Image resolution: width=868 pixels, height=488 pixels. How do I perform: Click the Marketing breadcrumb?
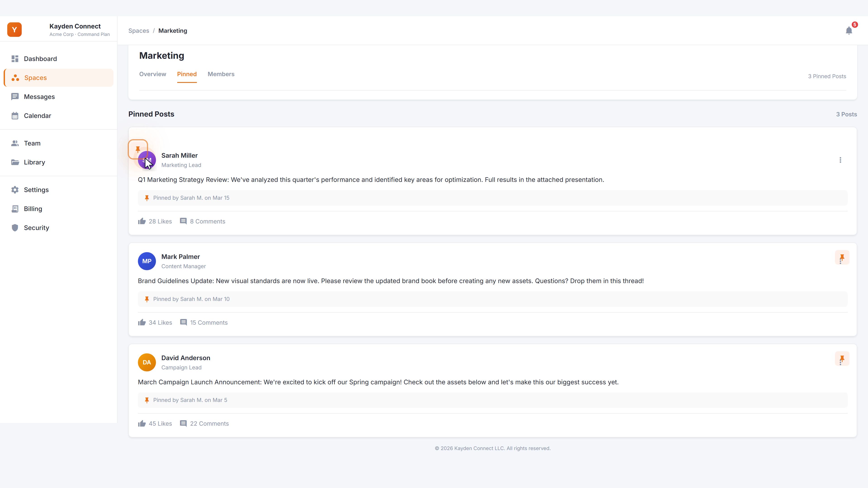[x=172, y=31]
